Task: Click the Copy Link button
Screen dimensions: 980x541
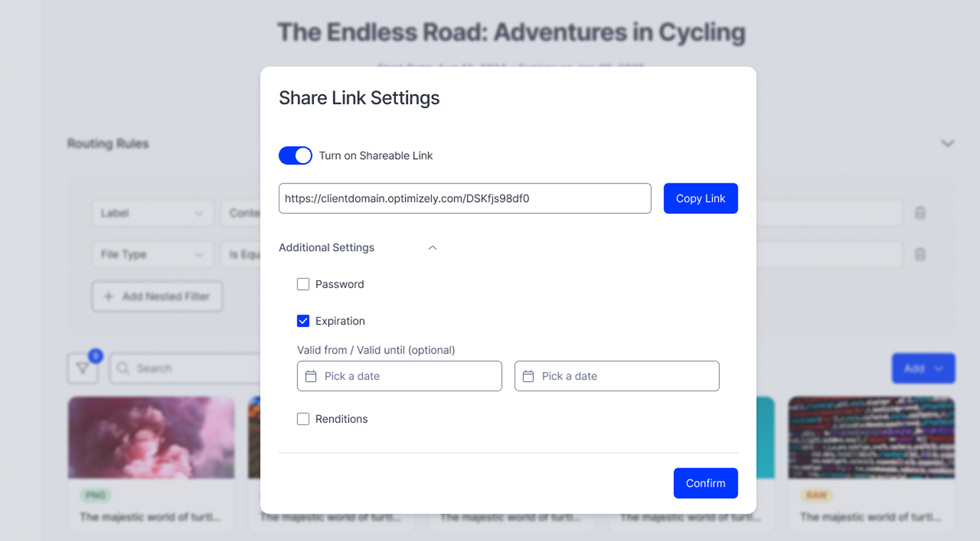Action: [701, 199]
